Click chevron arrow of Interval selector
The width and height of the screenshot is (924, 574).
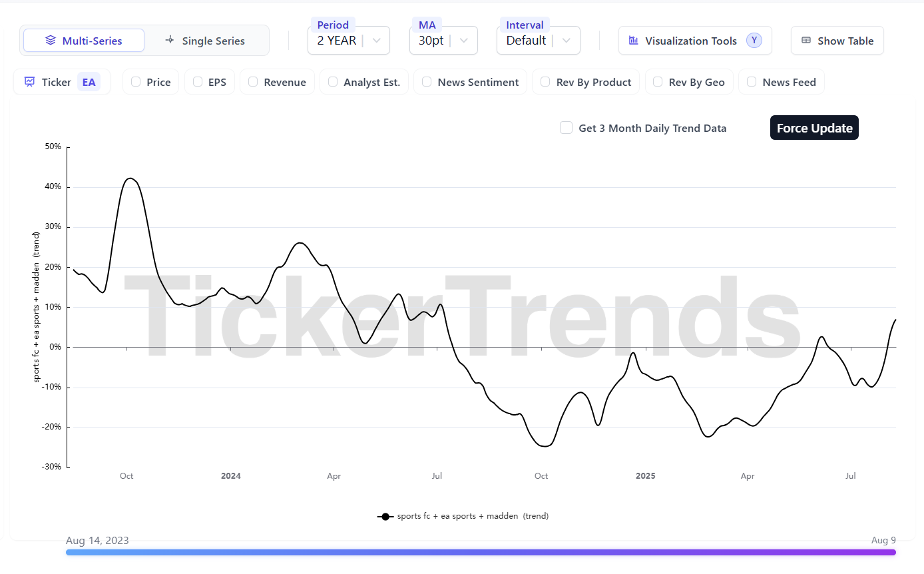tap(566, 41)
